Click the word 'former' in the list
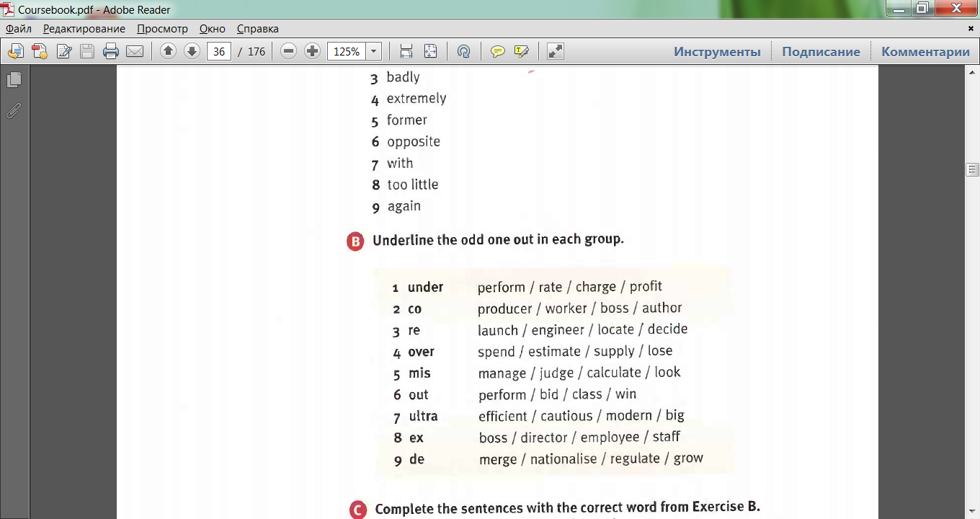 [407, 120]
